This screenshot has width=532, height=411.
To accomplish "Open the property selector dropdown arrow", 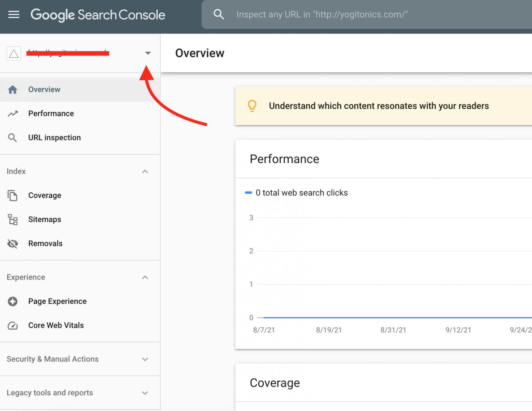I will (x=148, y=53).
